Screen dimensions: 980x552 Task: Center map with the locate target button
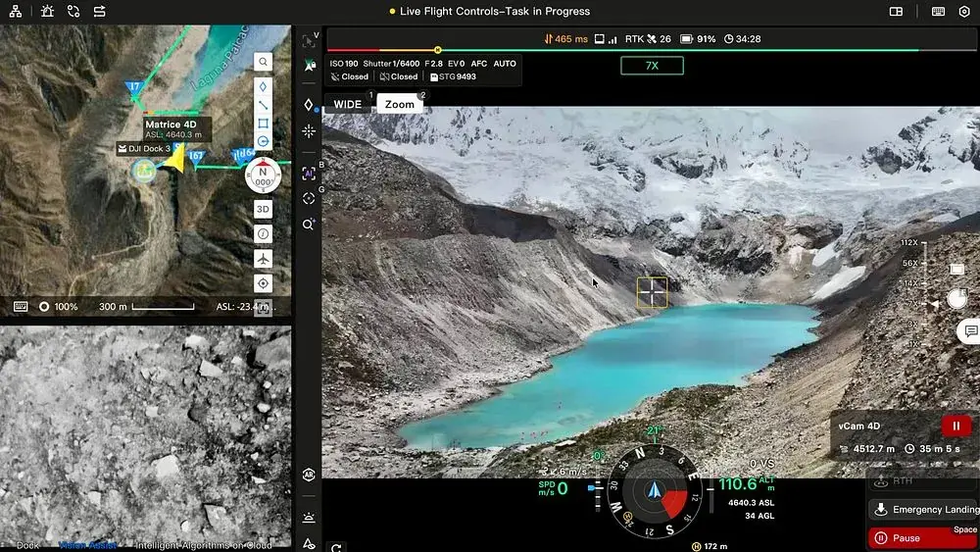[x=263, y=283]
